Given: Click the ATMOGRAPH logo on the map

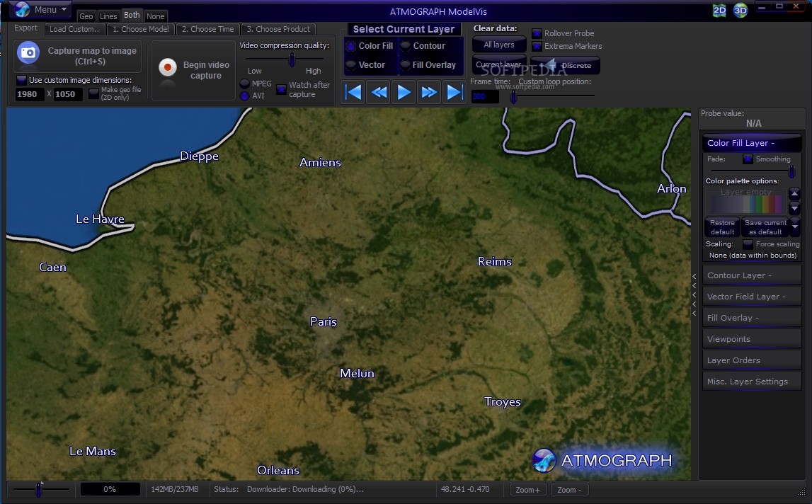Looking at the screenshot, I should tap(603, 460).
